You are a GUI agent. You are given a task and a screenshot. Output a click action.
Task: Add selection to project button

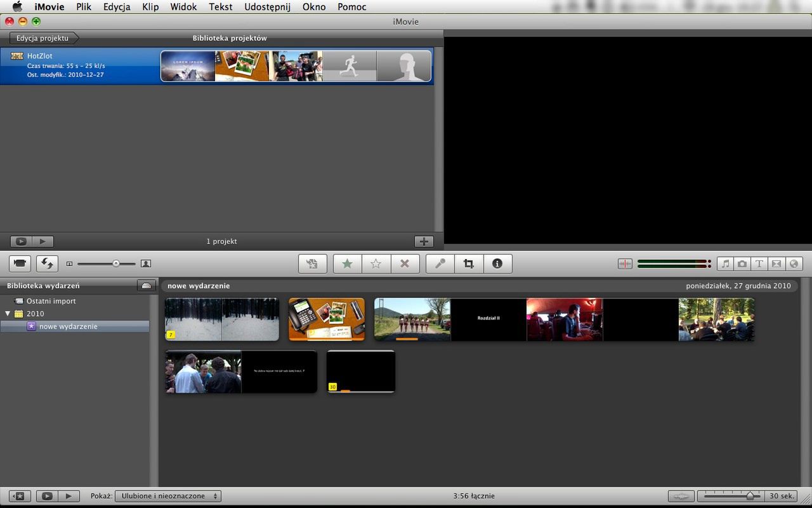pyautogui.click(x=312, y=264)
